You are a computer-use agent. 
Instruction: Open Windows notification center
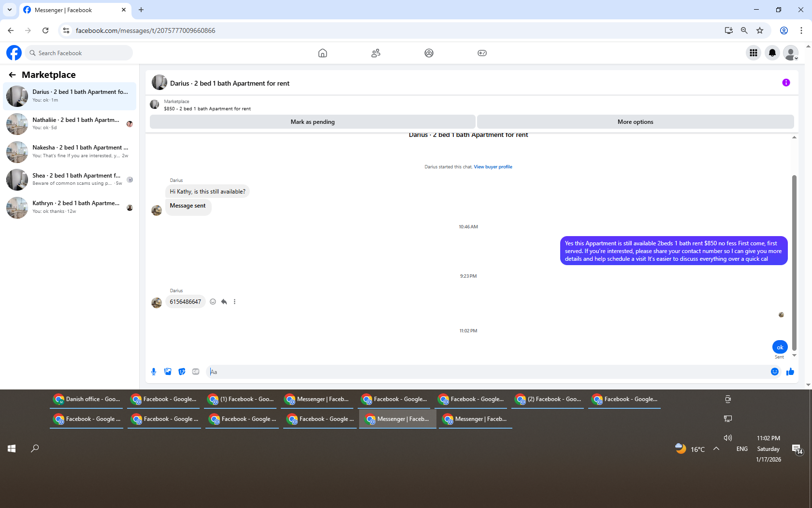click(797, 449)
